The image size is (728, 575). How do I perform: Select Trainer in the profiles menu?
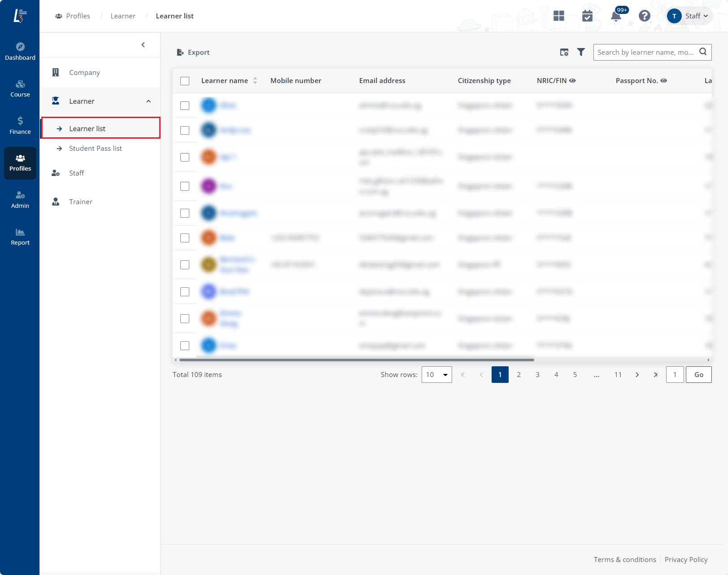(81, 202)
